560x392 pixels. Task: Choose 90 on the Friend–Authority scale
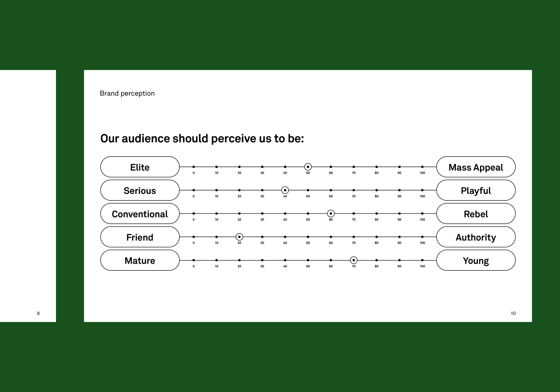pos(399,237)
